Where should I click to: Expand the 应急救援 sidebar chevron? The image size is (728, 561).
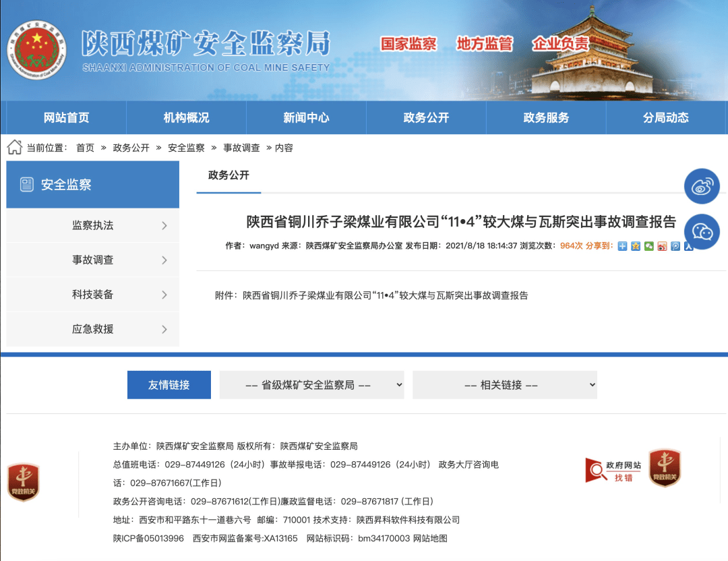pos(164,329)
